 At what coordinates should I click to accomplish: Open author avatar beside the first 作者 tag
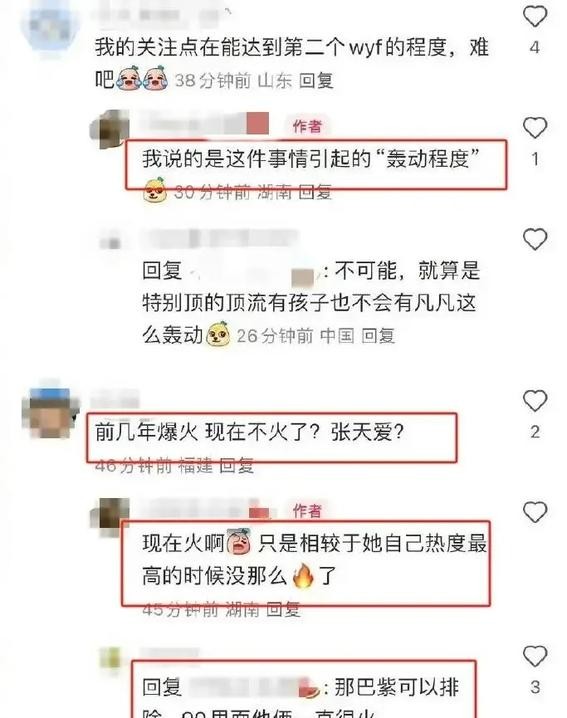pyautogui.click(x=110, y=129)
